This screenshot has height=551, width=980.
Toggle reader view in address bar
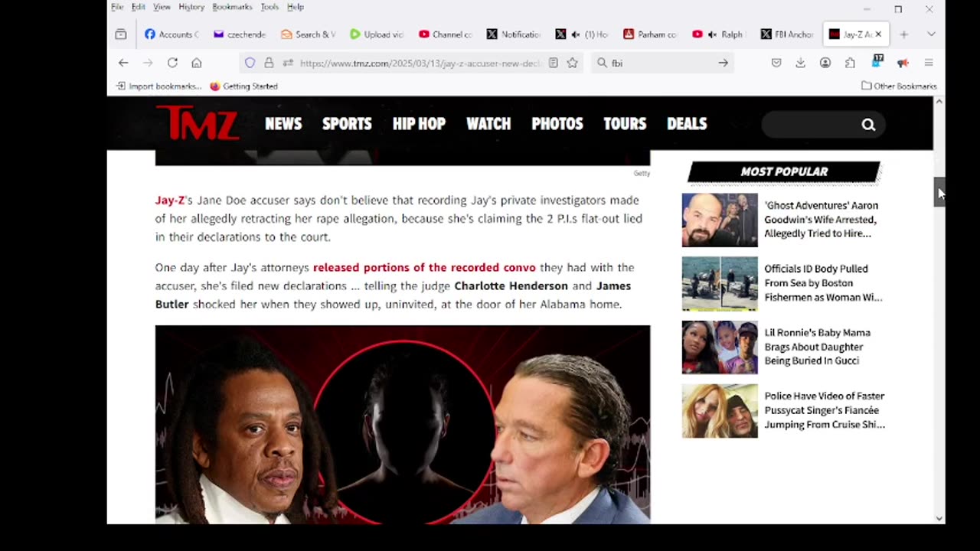[x=553, y=63]
